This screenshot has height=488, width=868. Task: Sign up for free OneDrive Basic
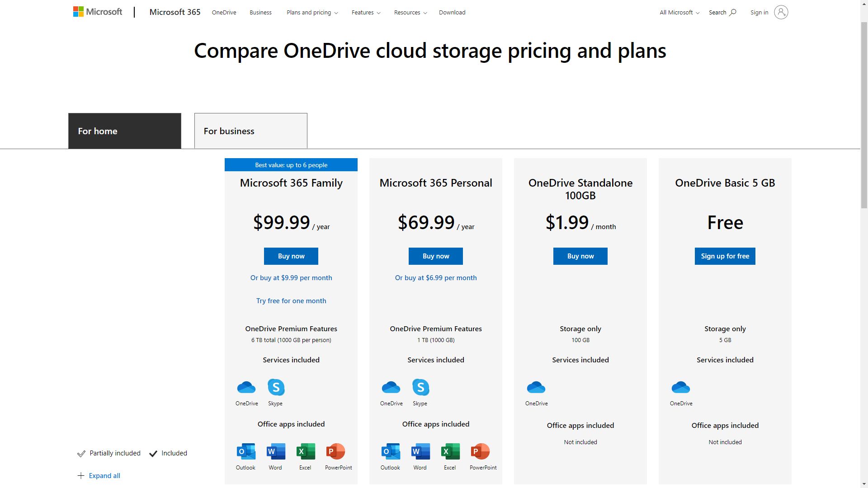725,256
